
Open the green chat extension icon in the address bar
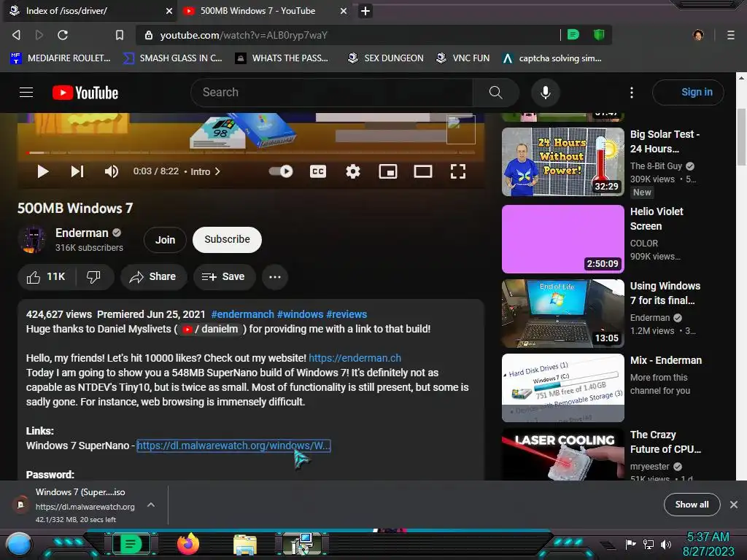pyautogui.click(x=573, y=34)
